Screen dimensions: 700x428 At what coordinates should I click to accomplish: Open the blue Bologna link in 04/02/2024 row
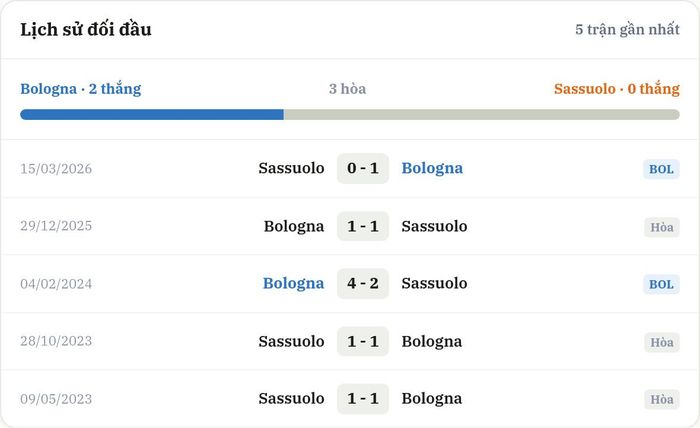[293, 284]
